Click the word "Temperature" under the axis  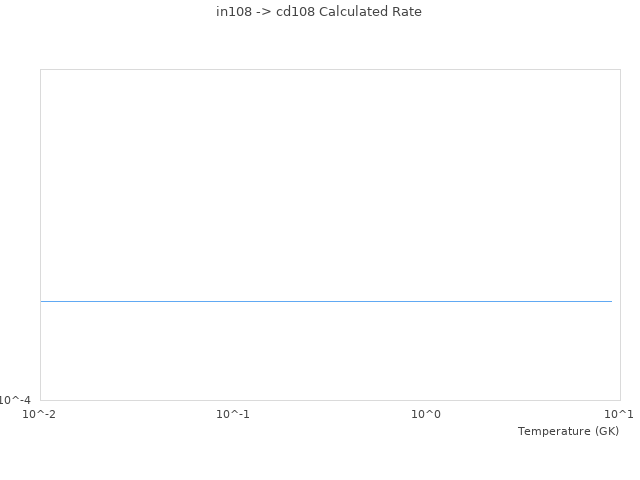pyautogui.click(x=554, y=431)
